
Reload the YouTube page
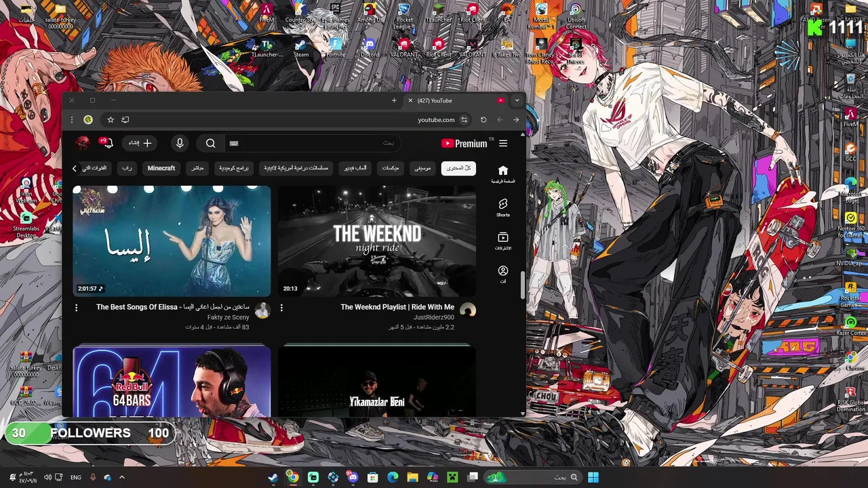(484, 119)
